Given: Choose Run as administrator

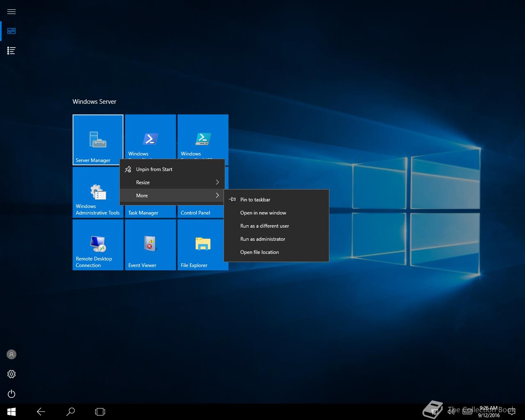Looking at the screenshot, I should (x=276, y=239).
